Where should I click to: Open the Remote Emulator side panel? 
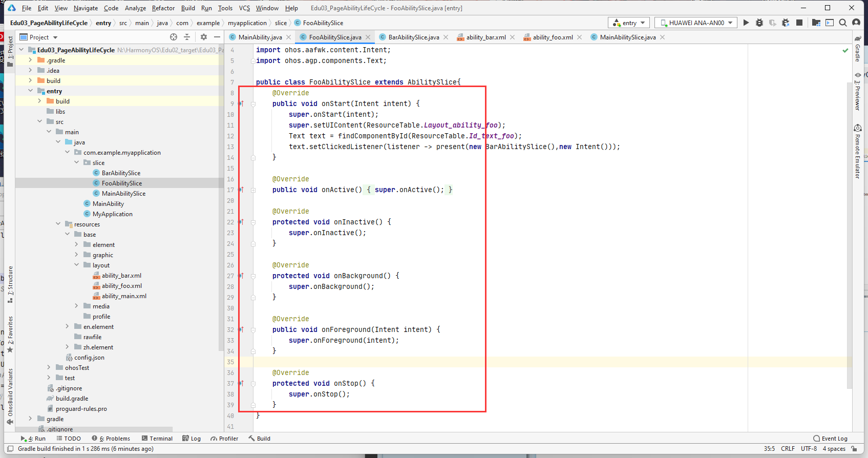point(858,152)
